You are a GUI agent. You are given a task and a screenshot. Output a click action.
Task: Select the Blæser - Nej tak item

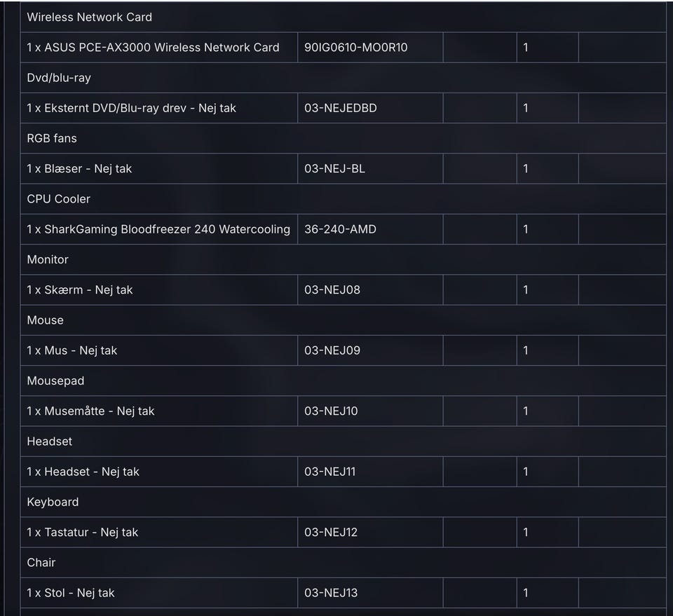click(x=79, y=168)
